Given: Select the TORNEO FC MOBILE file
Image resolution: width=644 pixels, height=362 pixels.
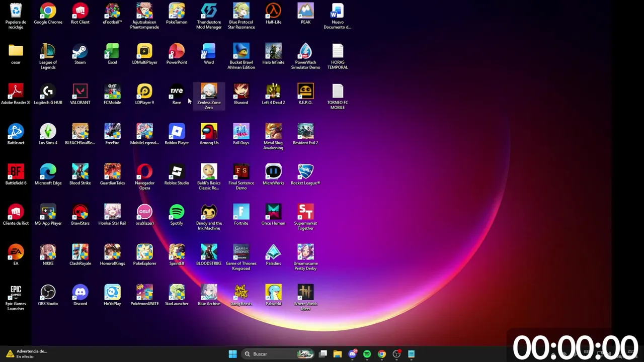Looking at the screenshot, I should (338, 97).
